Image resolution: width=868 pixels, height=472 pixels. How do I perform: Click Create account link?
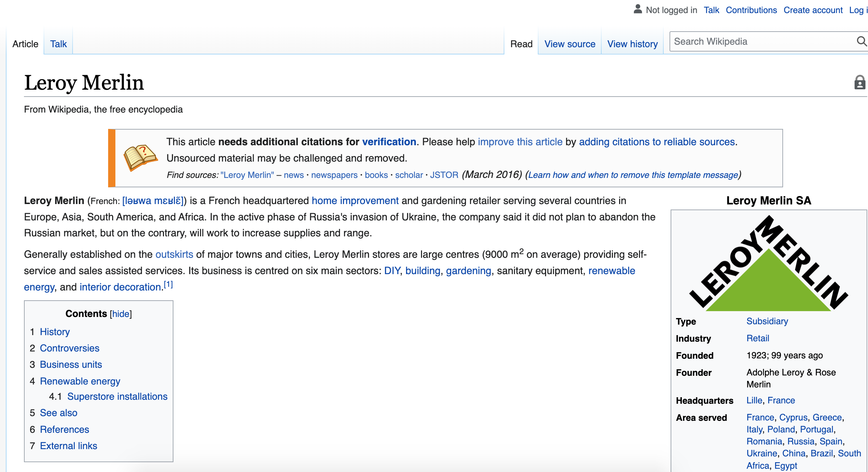[813, 10]
